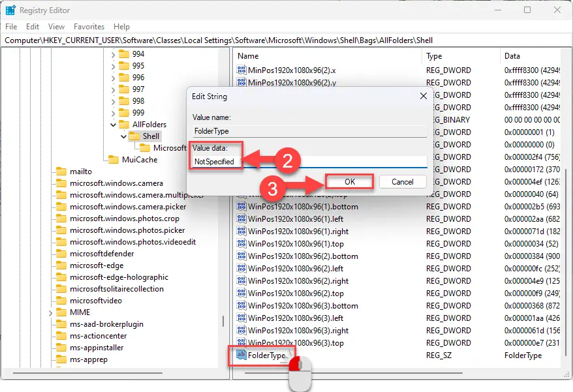
Task: Select the ms-aad-brokerplugin key
Action: coord(106,324)
